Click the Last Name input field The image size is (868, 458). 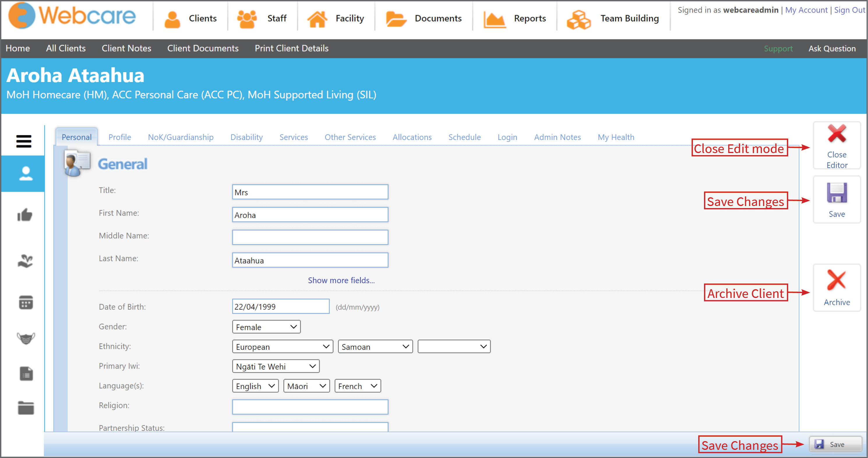pos(310,260)
